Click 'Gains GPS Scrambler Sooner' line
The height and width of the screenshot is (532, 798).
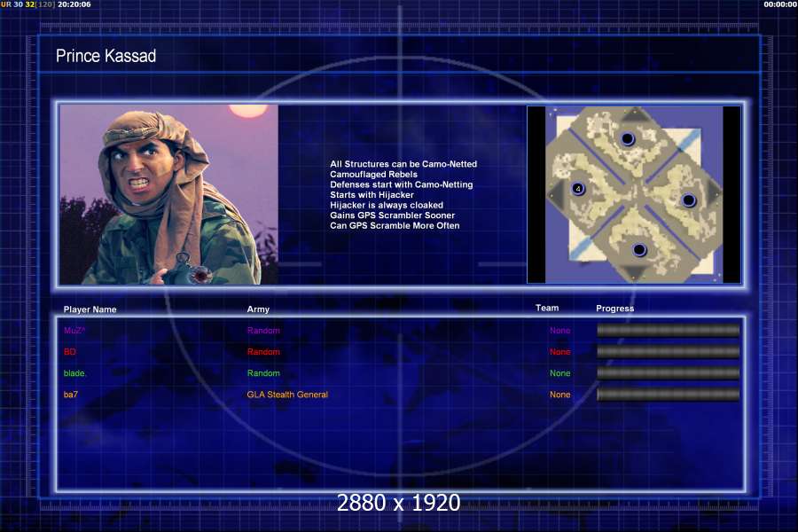(x=393, y=215)
